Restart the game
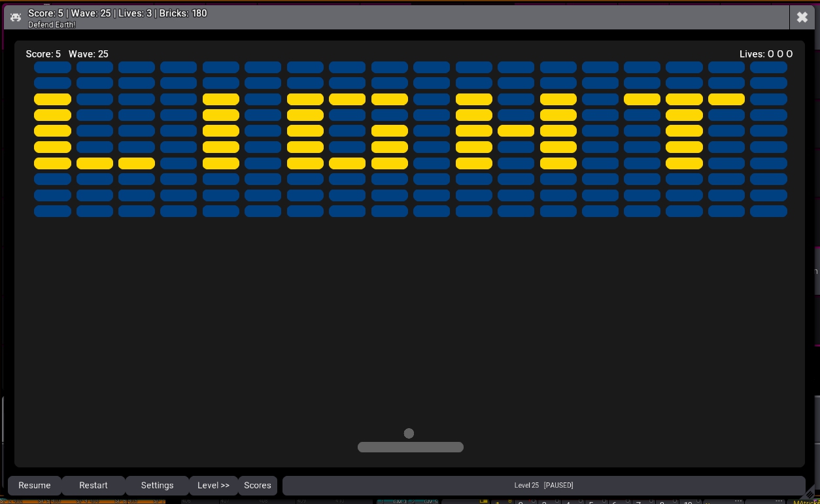The height and width of the screenshot is (504, 820). [x=94, y=486]
